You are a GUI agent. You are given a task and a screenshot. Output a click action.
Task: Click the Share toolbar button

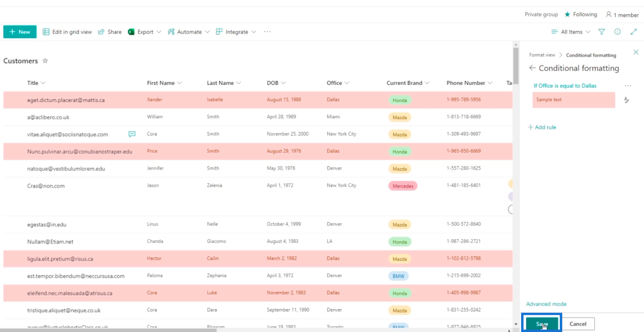pos(110,32)
